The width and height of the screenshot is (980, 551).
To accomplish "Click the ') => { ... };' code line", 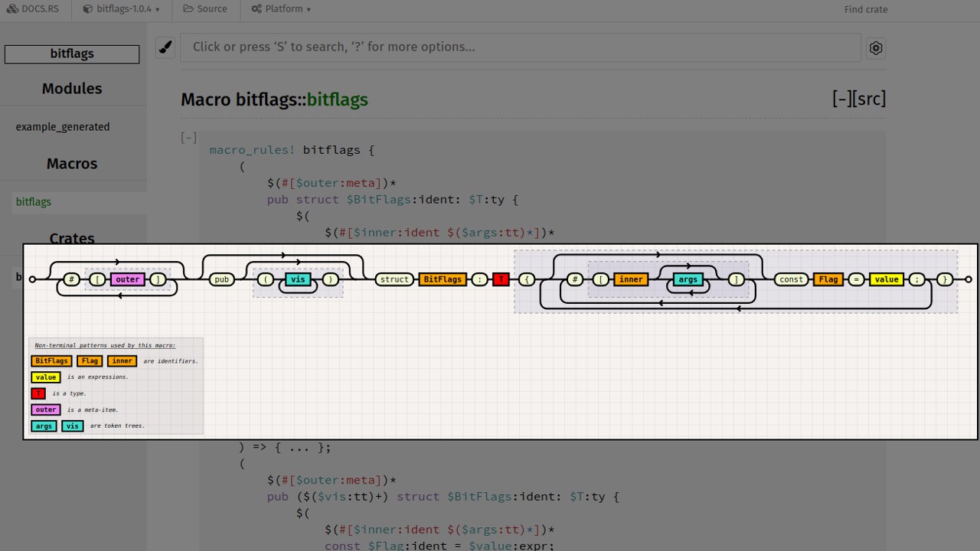I will coord(286,448).
